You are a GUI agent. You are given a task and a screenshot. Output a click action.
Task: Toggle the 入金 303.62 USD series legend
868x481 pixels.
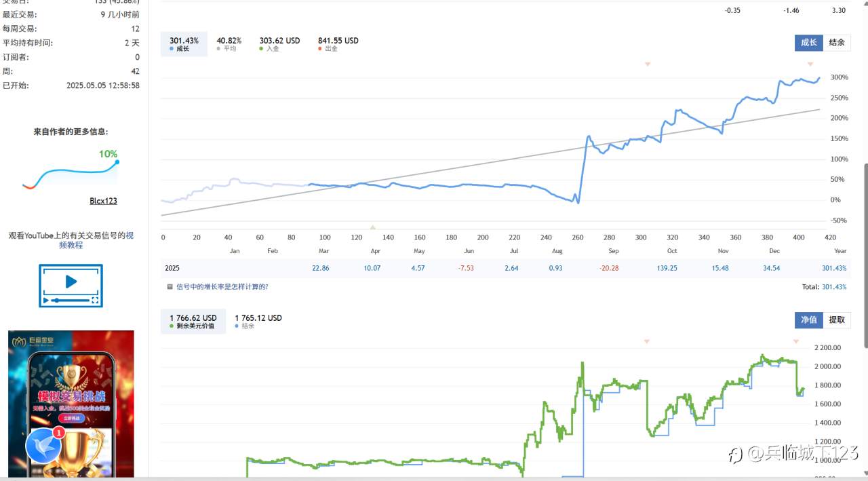click(279, 44)
